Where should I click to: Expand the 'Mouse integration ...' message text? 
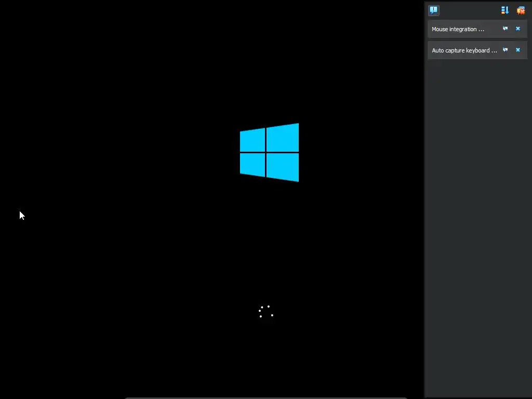coord(458,29)
